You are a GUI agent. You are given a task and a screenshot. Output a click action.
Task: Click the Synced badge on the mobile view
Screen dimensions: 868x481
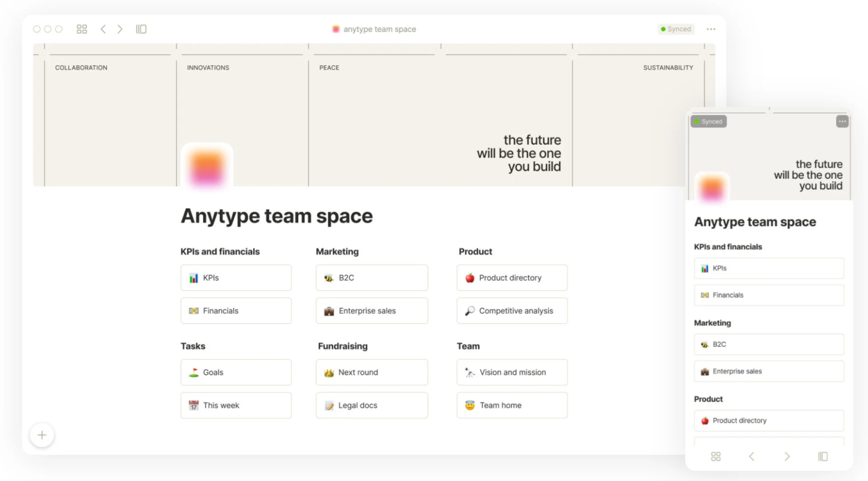(708, 121)
